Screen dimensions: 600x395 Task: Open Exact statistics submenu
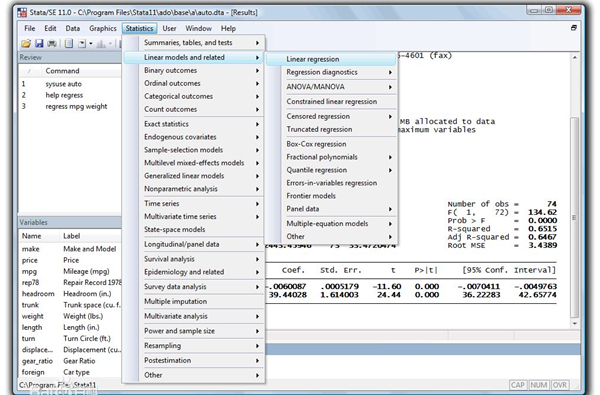[x=193, y=124]
